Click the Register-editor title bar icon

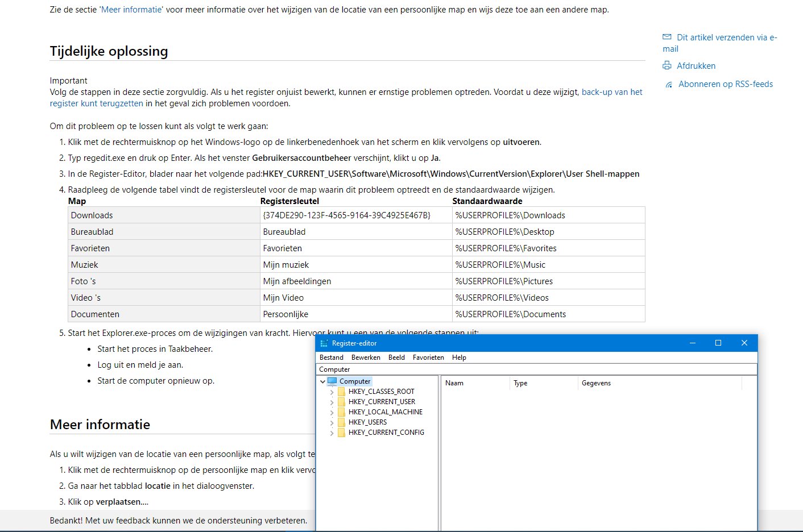324,343
